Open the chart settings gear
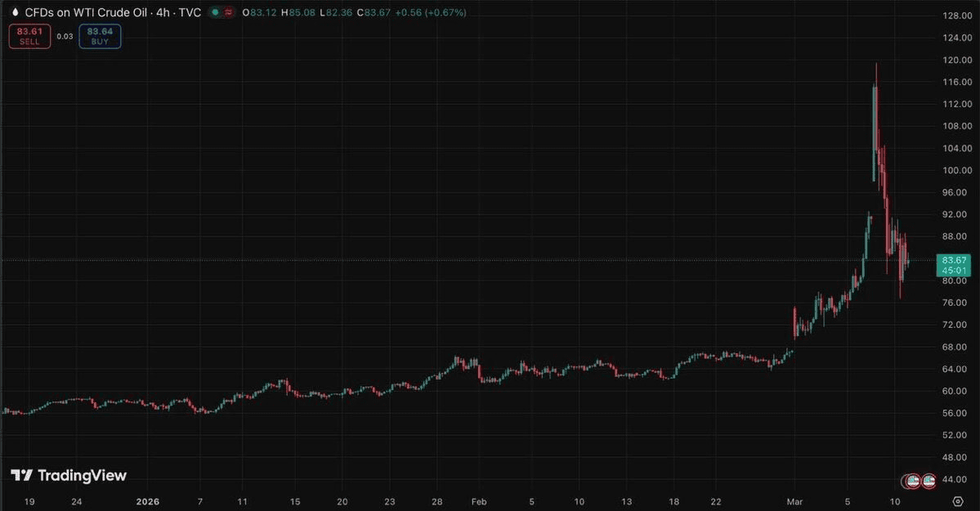 coord(958,500)
